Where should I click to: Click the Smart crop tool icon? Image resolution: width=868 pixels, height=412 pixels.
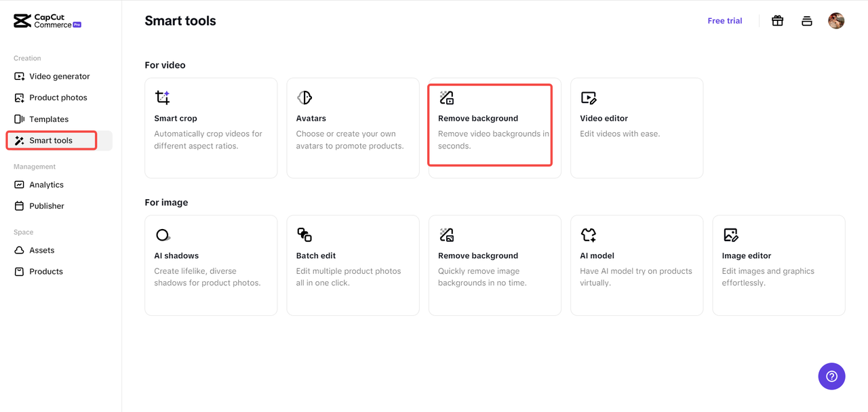163,98
